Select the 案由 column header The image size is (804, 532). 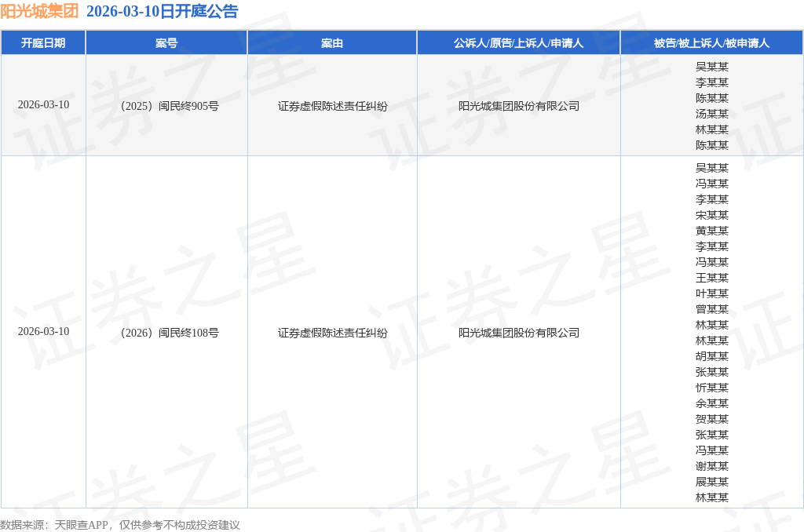(332, 43)
